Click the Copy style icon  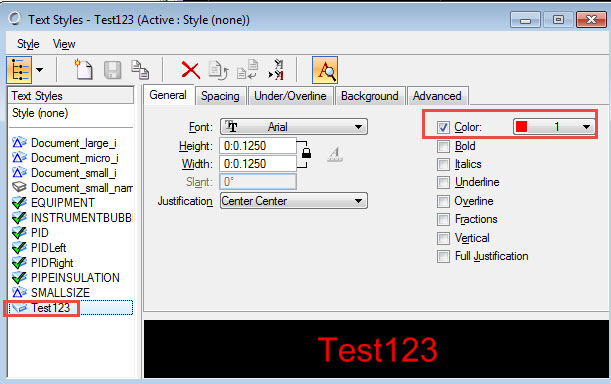(140, 69)
